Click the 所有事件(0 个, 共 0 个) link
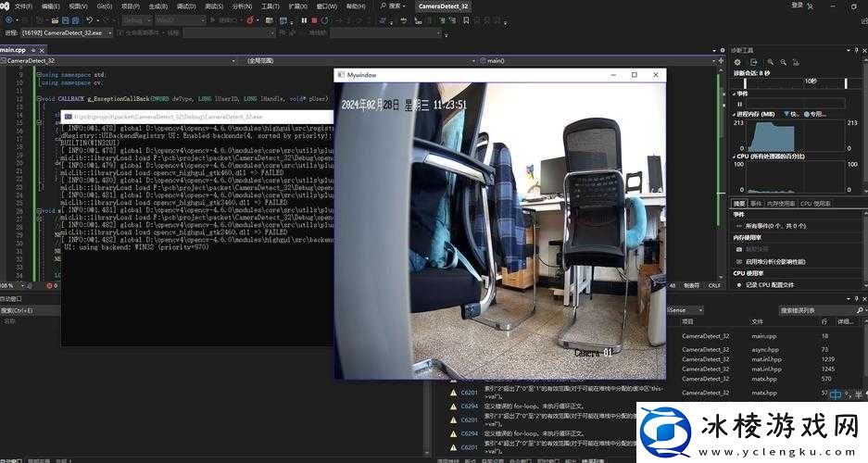 (x=775, y=226)
